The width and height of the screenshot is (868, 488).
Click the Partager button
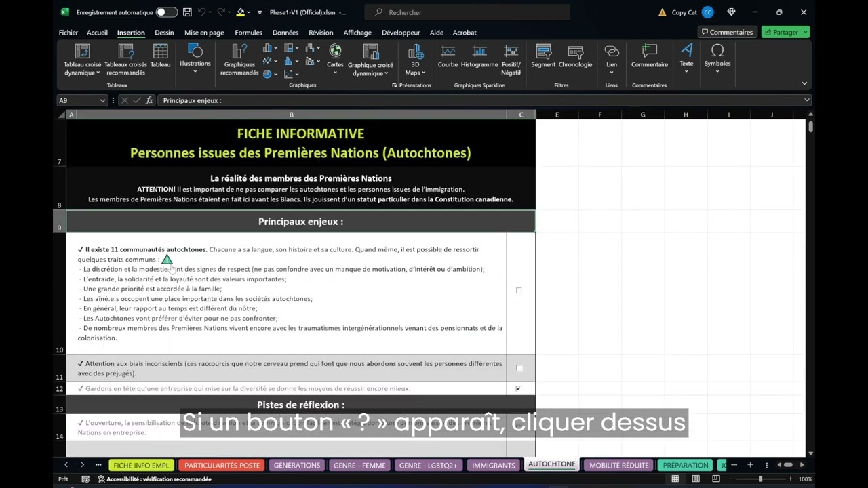tap(785, 32)
